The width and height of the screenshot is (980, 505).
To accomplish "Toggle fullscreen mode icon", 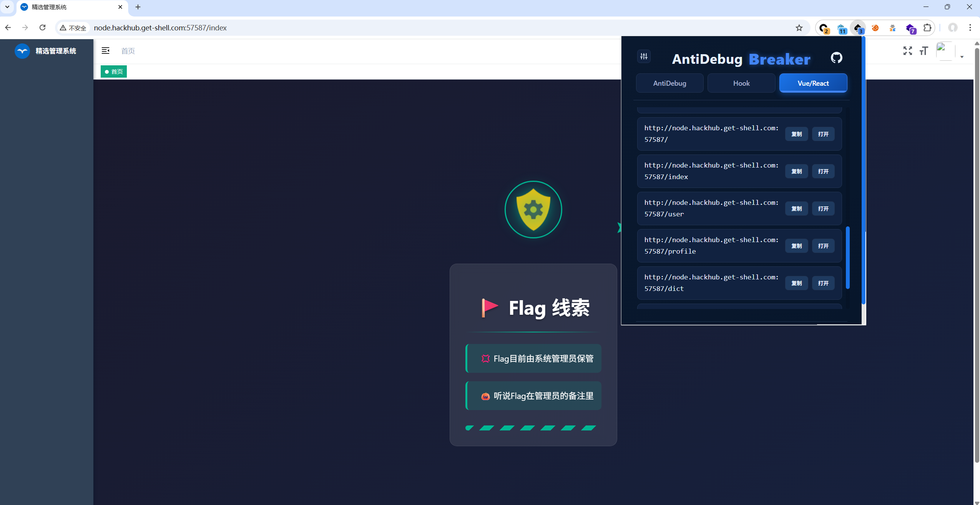I will [x=907, y=51].
